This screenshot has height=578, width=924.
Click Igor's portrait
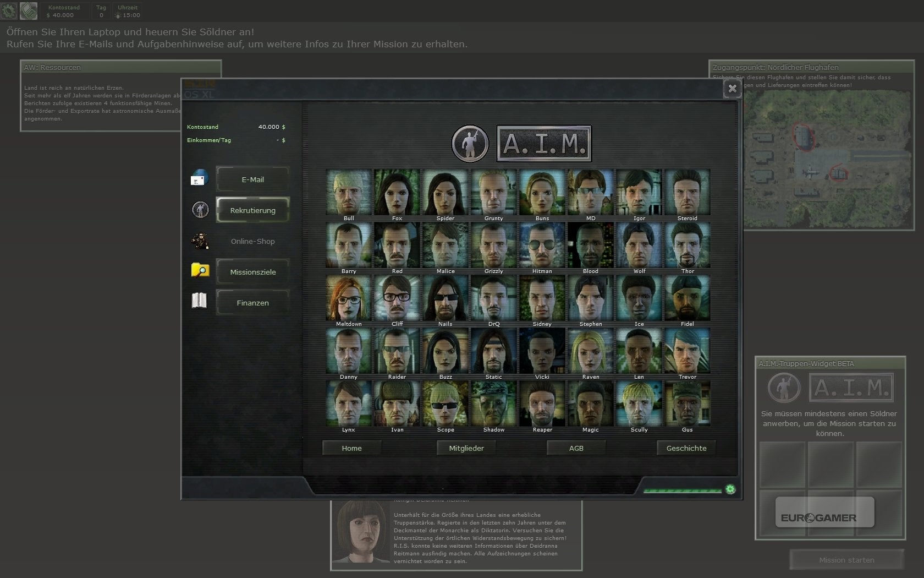(x=639, y=192)
